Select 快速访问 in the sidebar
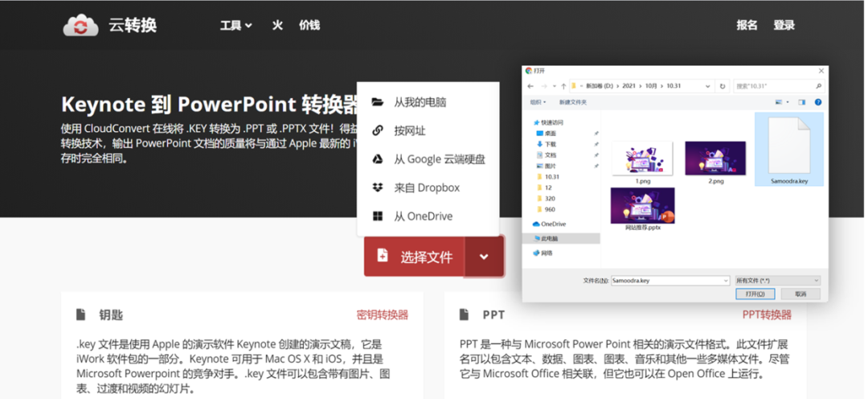 tap(548, 122)
